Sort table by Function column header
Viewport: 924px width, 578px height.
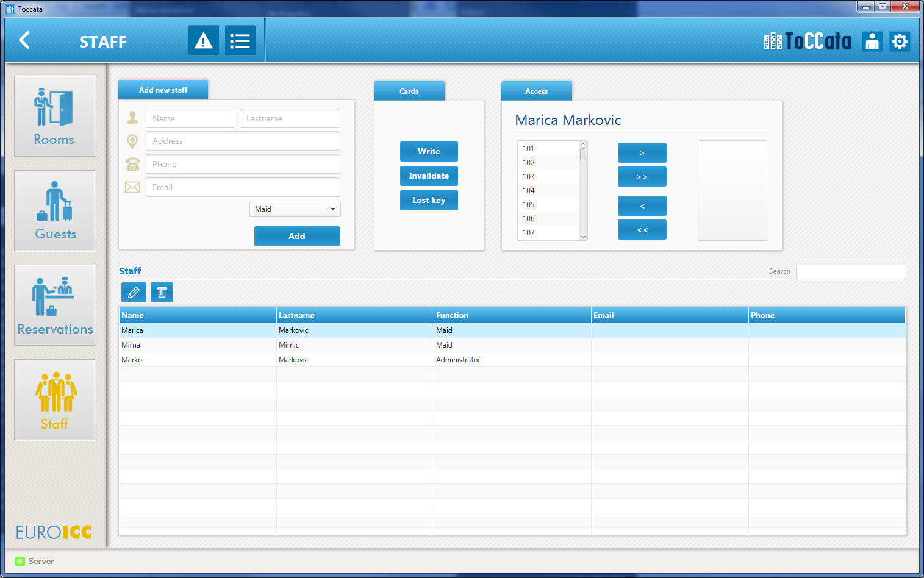click(x=511, y=315)
